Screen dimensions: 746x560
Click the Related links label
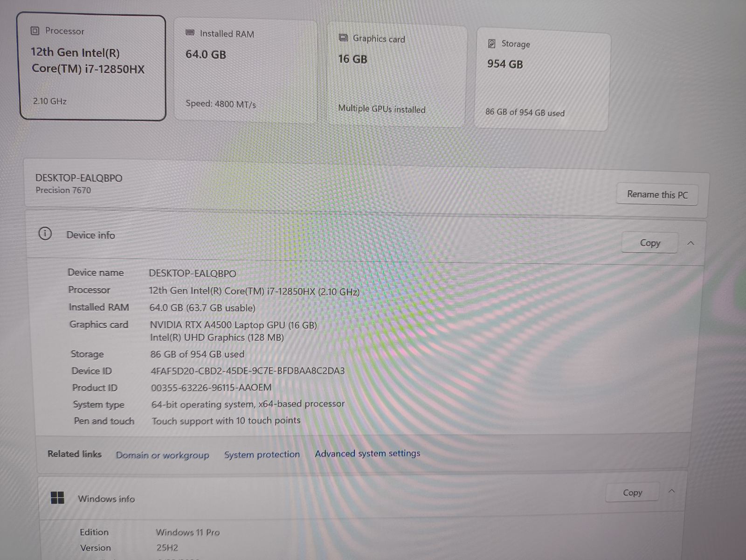click(x=75, y=454)
